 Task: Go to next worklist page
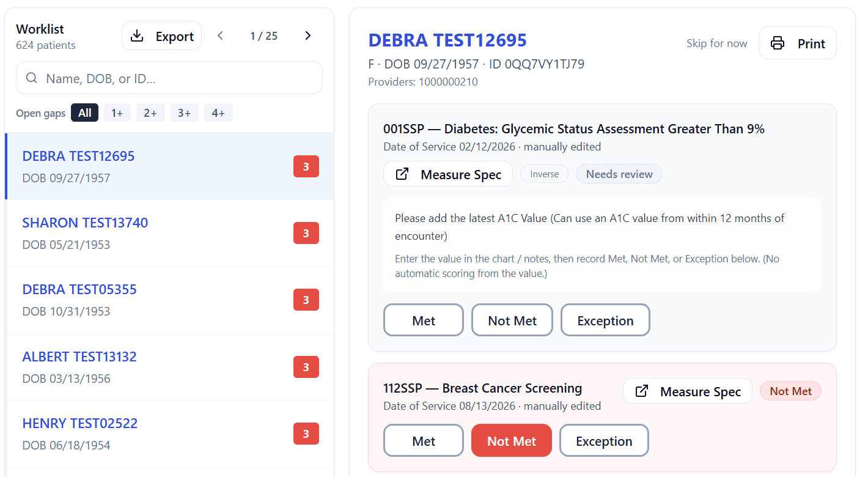point(308,36)
